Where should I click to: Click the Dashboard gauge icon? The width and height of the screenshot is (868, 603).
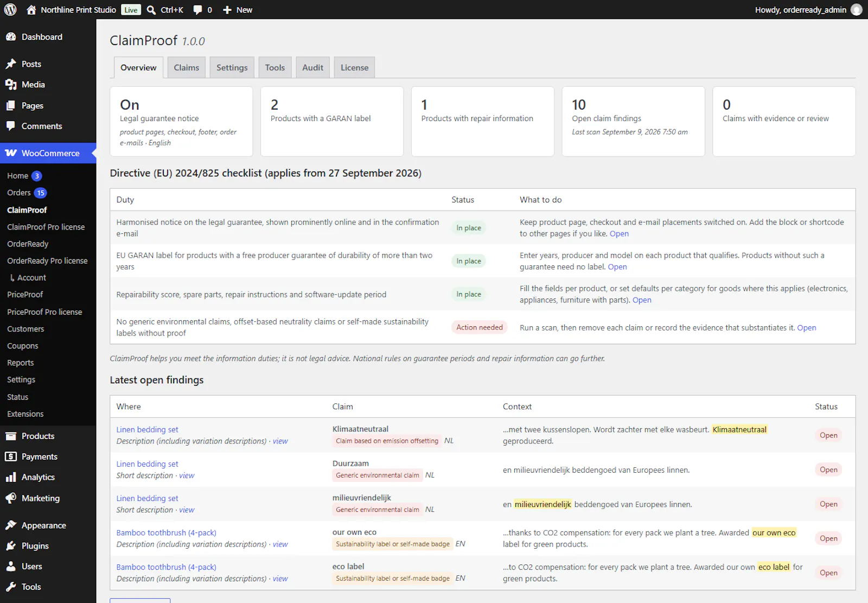click(11, 37)
